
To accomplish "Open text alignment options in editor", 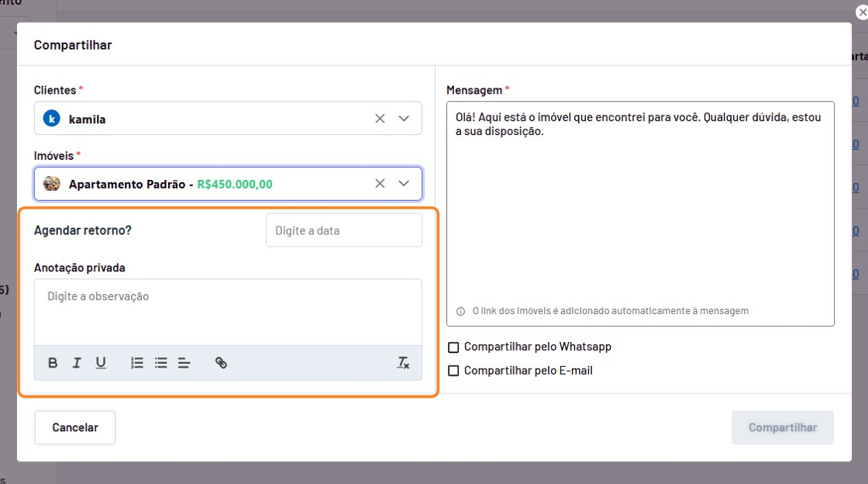I will coord(184,363).
